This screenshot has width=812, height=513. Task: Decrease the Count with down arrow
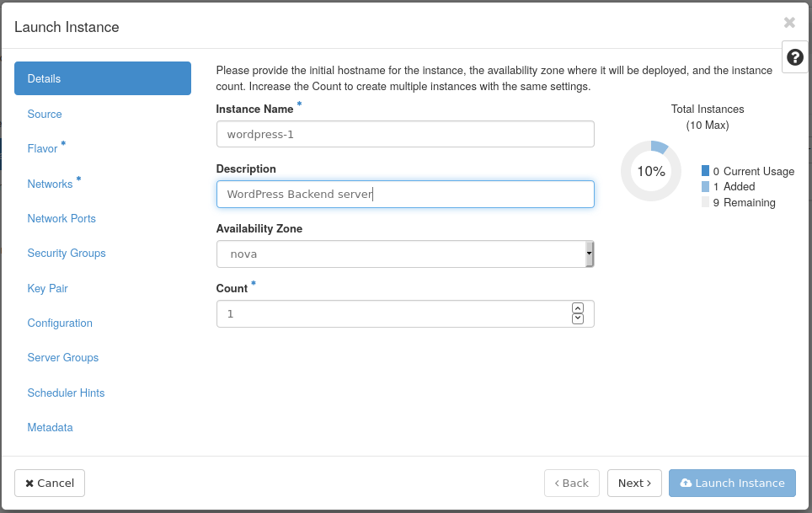coord(577,318)
